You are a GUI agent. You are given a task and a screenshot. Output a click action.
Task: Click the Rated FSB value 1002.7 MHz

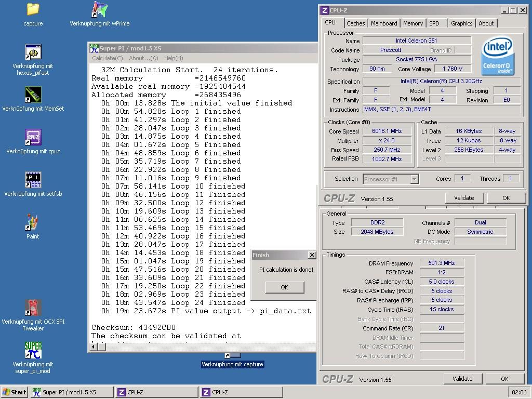point(387,159)
